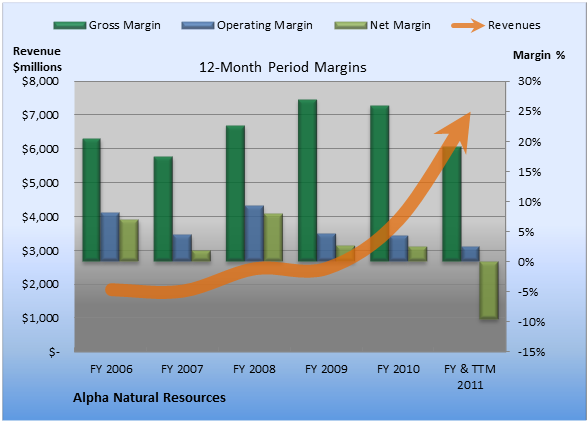Select the FY 2009 gross margin bar
The image size is (588, 422).
(x=308, y=180)
